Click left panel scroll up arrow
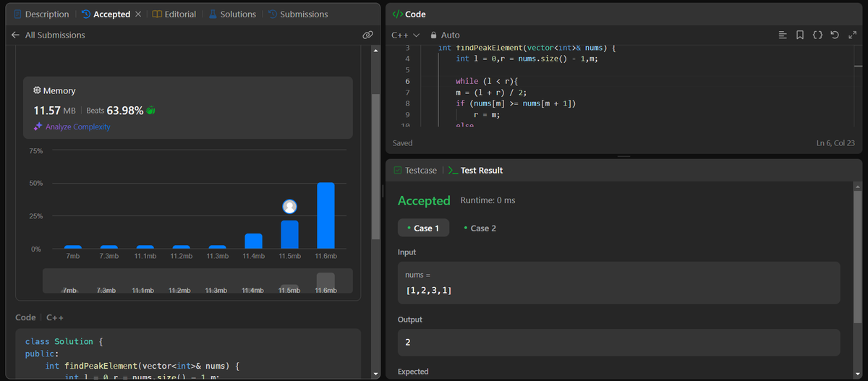 tap(375, 50)
